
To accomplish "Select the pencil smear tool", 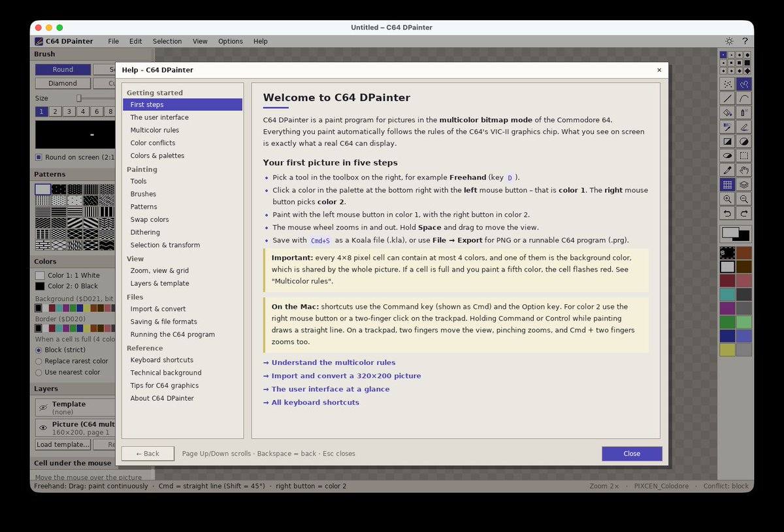I will 743,127.
